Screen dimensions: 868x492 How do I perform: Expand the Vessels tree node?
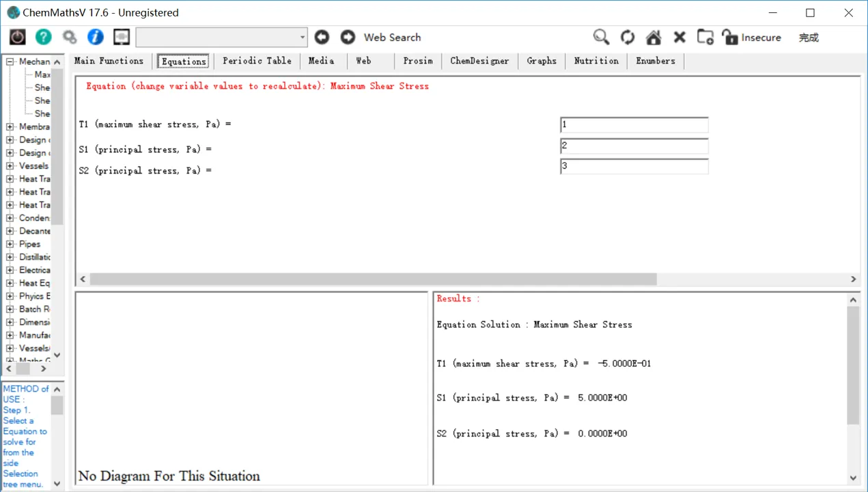(x=10, y=165)
